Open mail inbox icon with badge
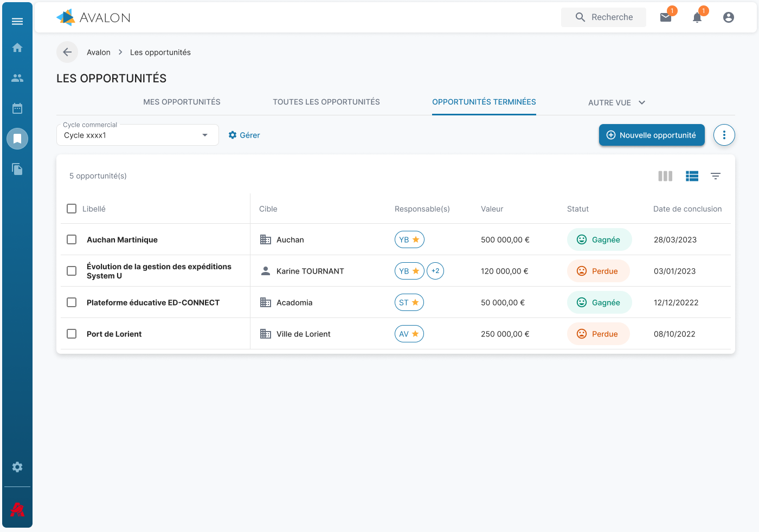 (666, 17)
